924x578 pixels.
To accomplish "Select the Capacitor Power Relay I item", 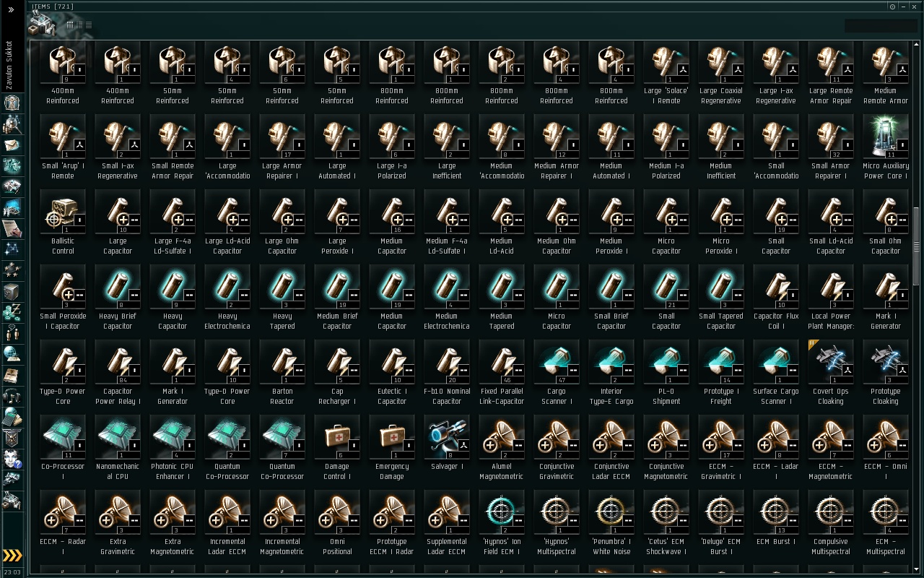I will coord(118,374).
